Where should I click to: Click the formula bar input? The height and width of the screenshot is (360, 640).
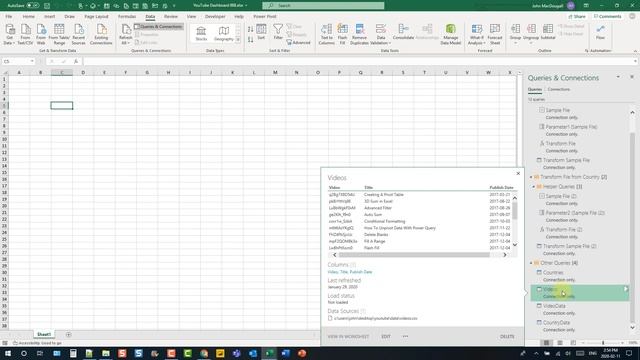point(359,61)
